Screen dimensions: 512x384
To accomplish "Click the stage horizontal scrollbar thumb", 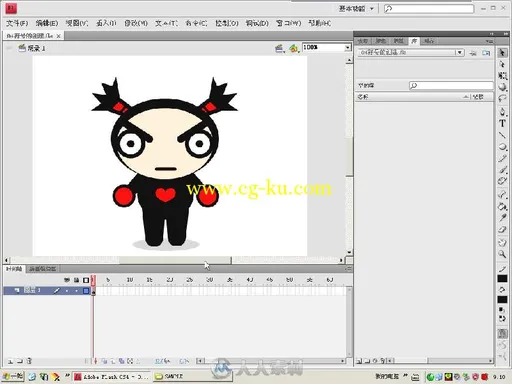I will 176,259.
